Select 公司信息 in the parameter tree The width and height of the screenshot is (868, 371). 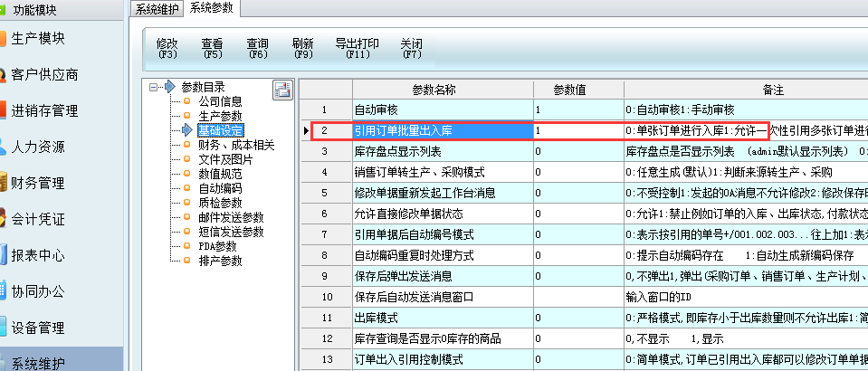click(220, 101)
